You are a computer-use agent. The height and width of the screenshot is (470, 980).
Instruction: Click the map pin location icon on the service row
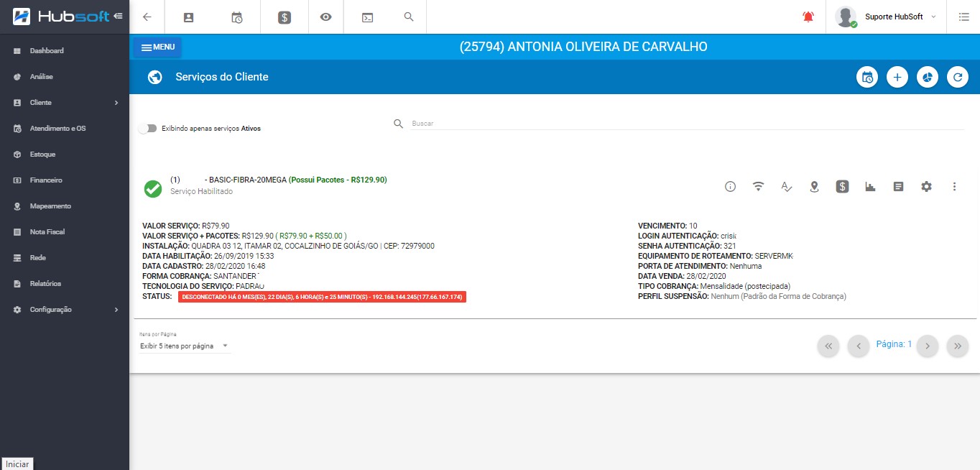coord(814,187)
